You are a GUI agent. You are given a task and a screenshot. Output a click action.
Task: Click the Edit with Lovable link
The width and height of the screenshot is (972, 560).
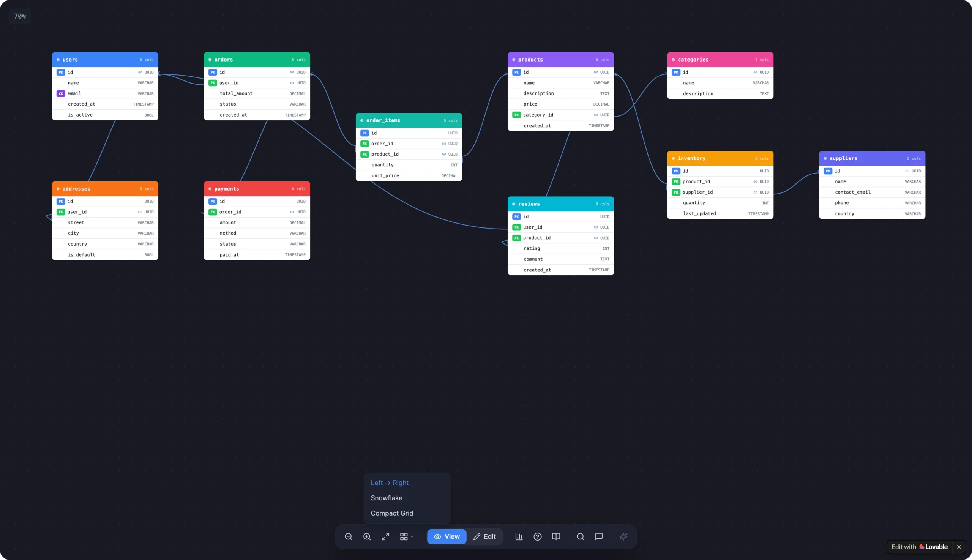[x=919, y=547]
